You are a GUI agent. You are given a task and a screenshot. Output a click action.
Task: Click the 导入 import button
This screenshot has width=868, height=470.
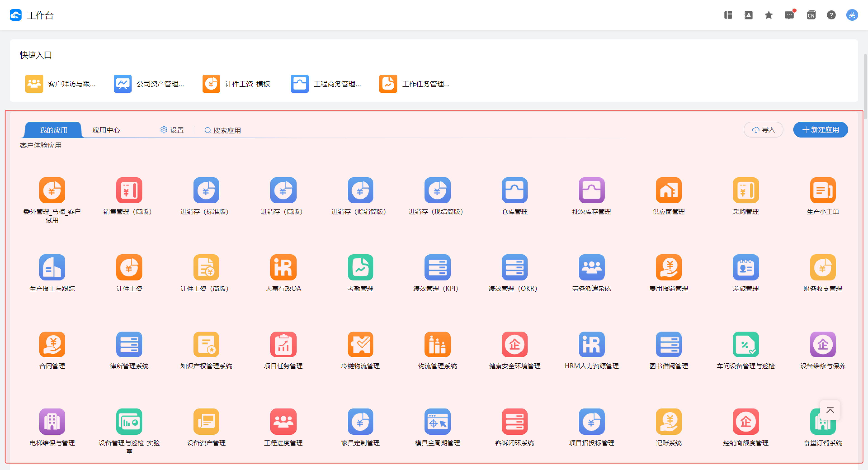click(763, 129)
